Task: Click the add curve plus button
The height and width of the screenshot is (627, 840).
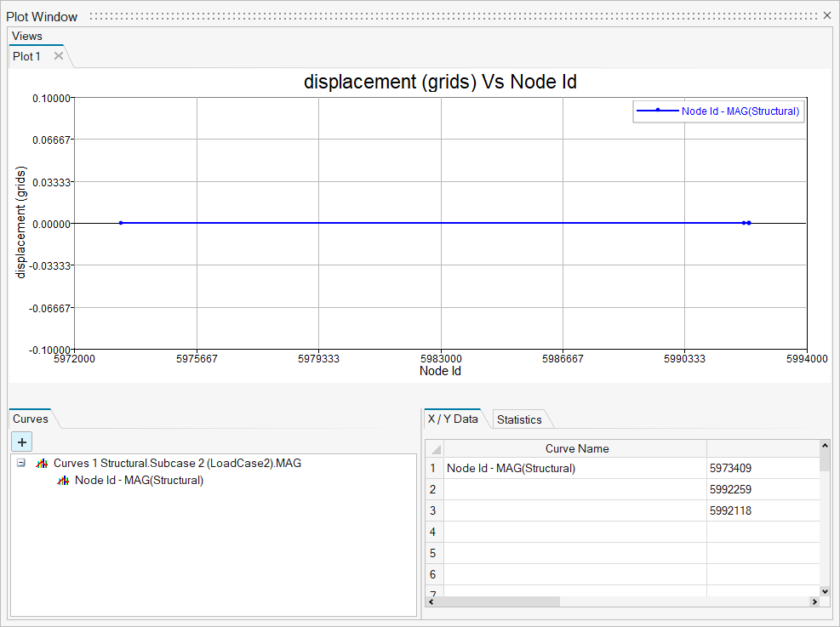Action: click(x=21, y=442)
